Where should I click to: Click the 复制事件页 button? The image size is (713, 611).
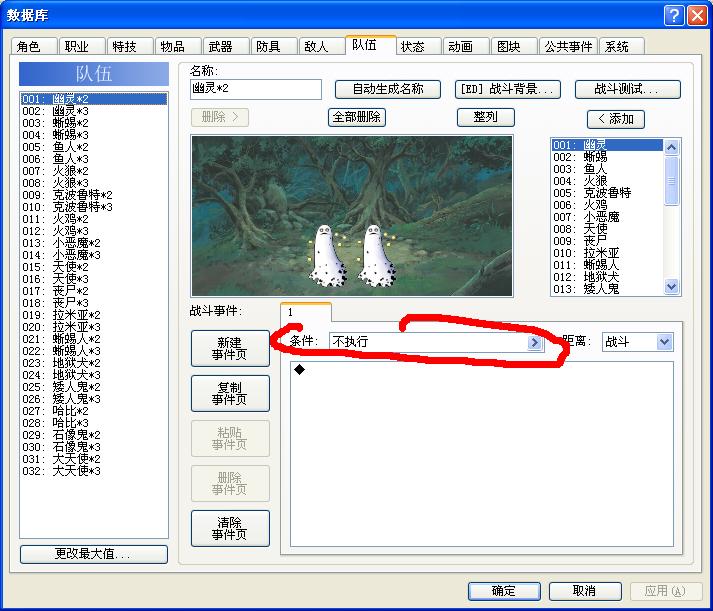click(230, 393)
